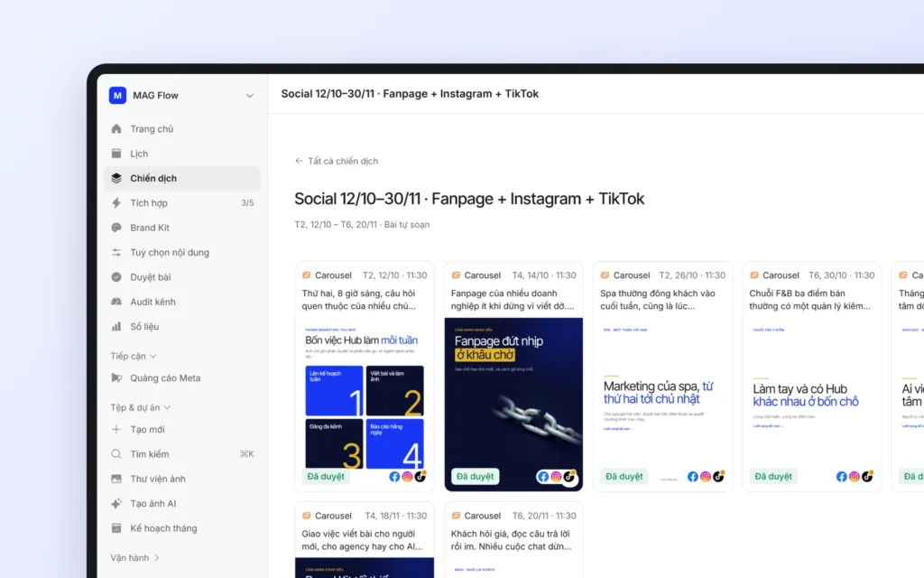Click the Tìm kiếm magnifier icon

click(116, 454)
